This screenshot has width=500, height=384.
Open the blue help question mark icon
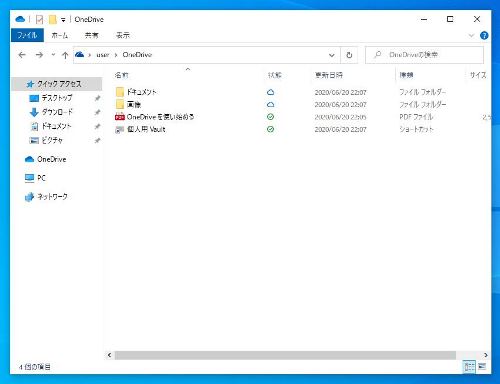pyautogui.click(x=484, y=35)
